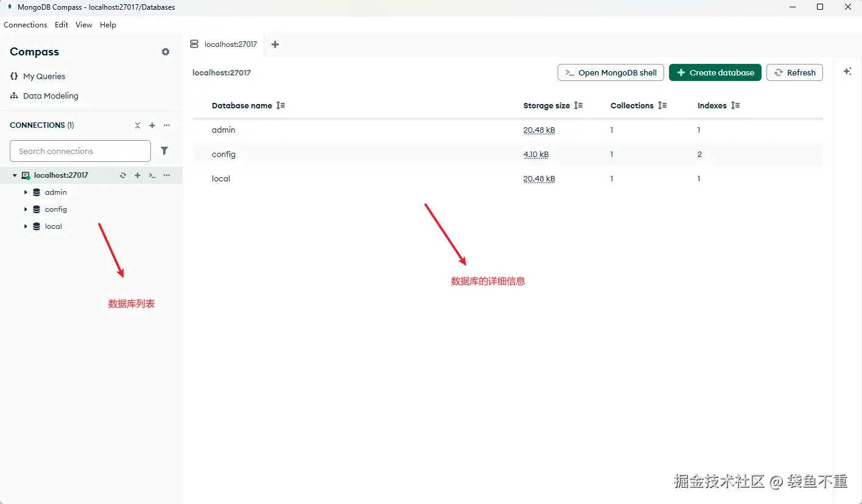Collapse all connections icon in CONNECTIONS header
Viewport: 862px width, 504px height.
[138, 125]
